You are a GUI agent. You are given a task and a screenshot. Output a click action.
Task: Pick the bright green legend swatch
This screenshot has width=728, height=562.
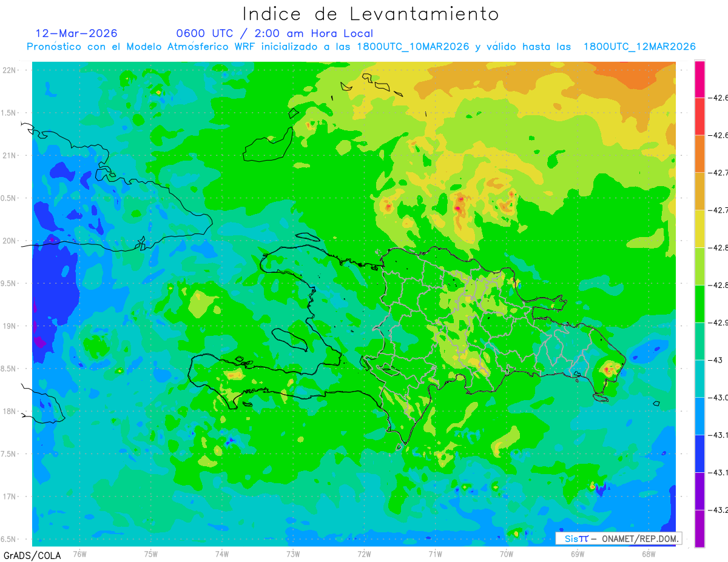click(x=699, y=304)
